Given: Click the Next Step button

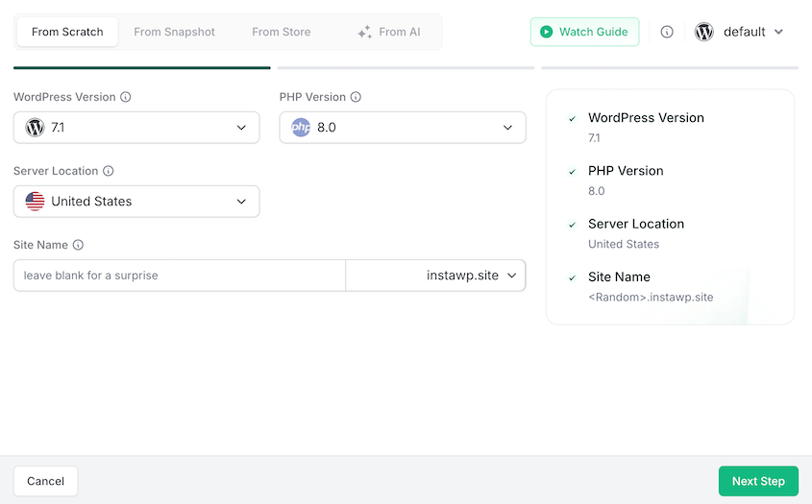Looking at the screenshot, I should [758, 481].
